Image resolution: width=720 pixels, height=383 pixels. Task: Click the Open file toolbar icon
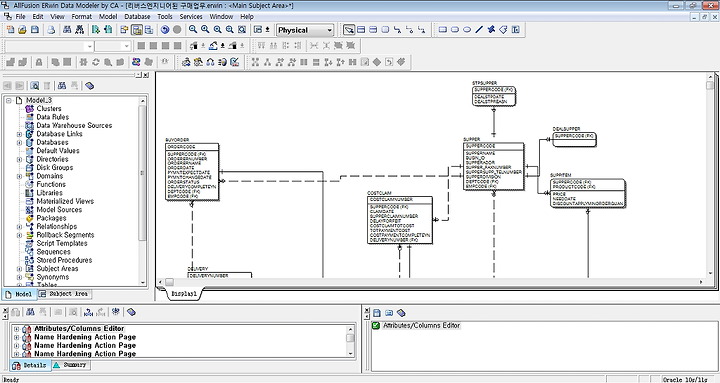(x=22, y=30)
